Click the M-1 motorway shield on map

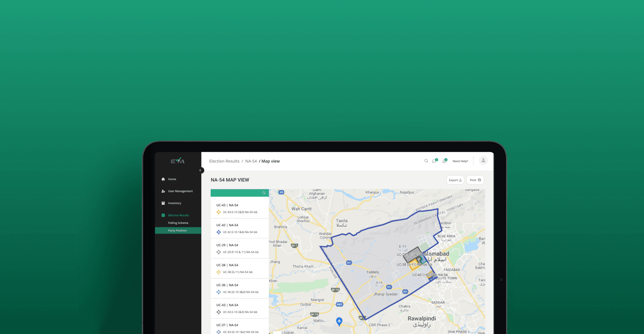(x=294, y=246)
